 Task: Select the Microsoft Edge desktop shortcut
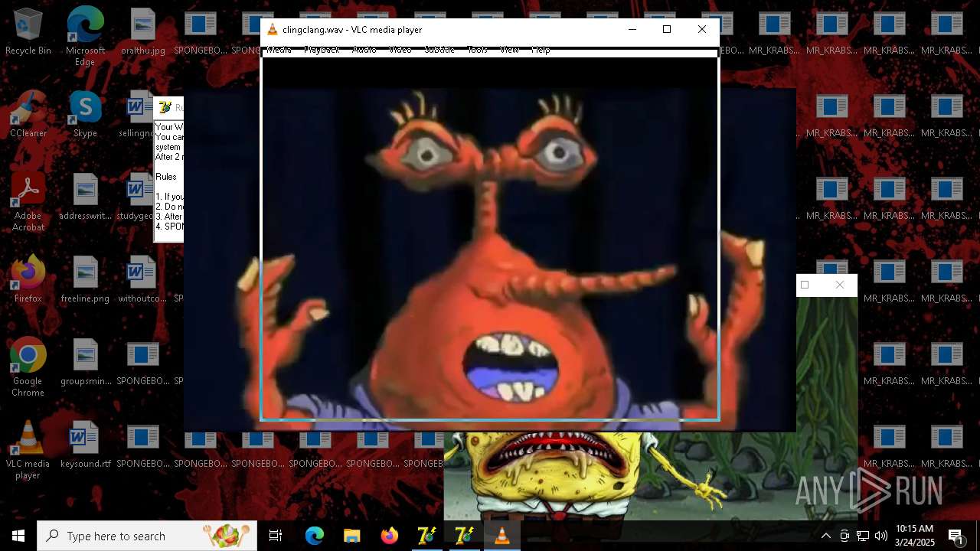click(x=85, y=37)
